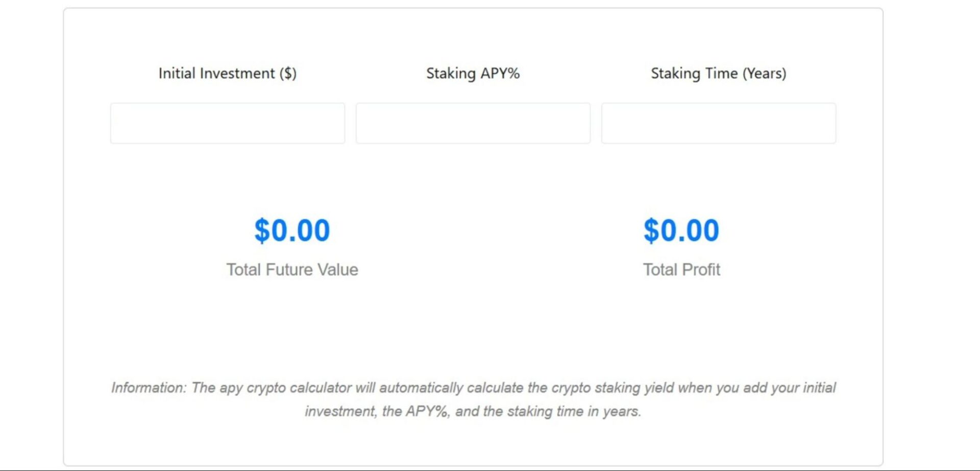Click the blue $0.00 Total Profit figure
Viewport: 980px width, 471px height.
click(x=681, y=230)
